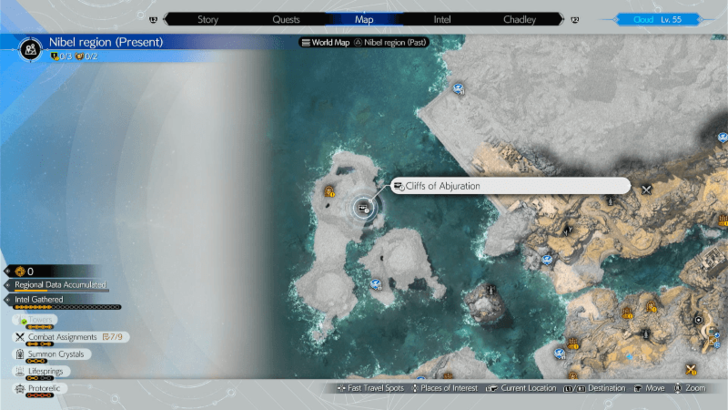Expand the Intel Gathered section

39,299
